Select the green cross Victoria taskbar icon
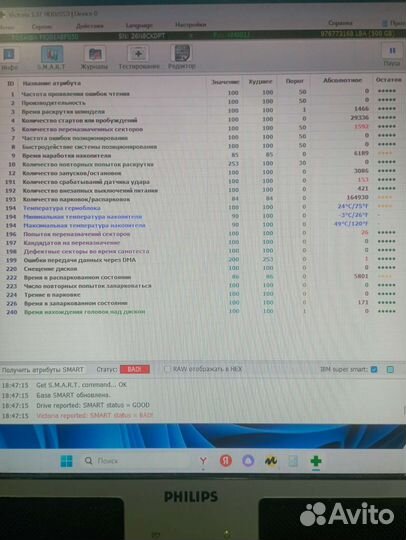The image size is (406, 540). coord(316,461)
